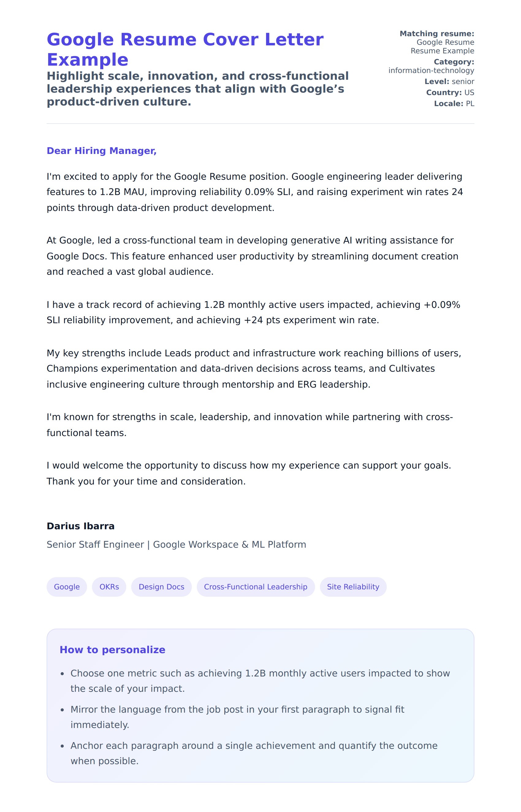Click the information-technology category value
521x812 pixels.
(431, 71)
